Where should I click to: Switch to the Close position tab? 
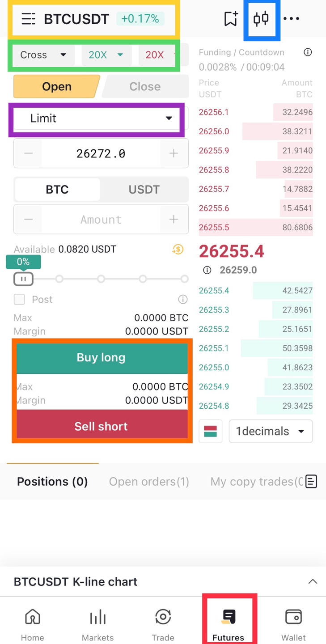145,86
